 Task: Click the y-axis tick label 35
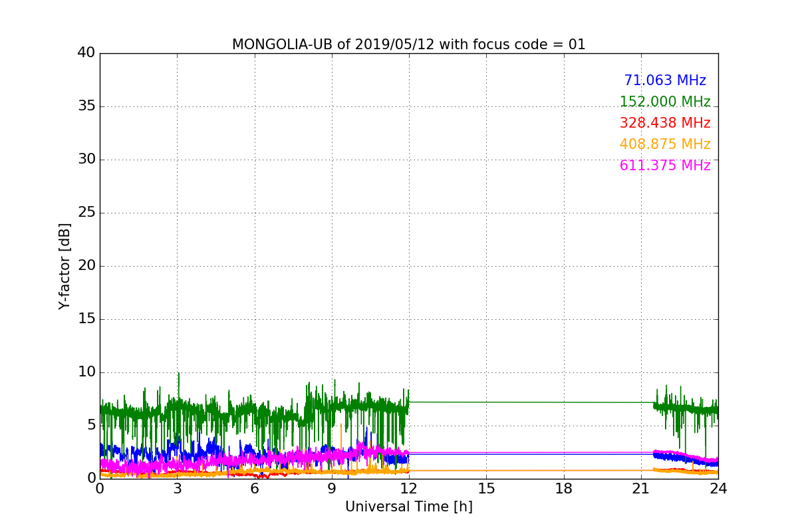(86, 106)
